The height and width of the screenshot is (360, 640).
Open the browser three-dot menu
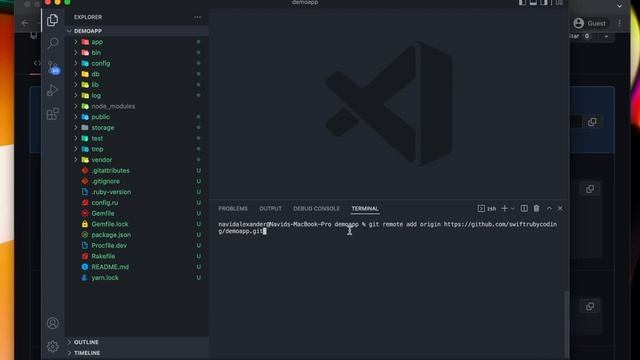click(x=620, y=23)
